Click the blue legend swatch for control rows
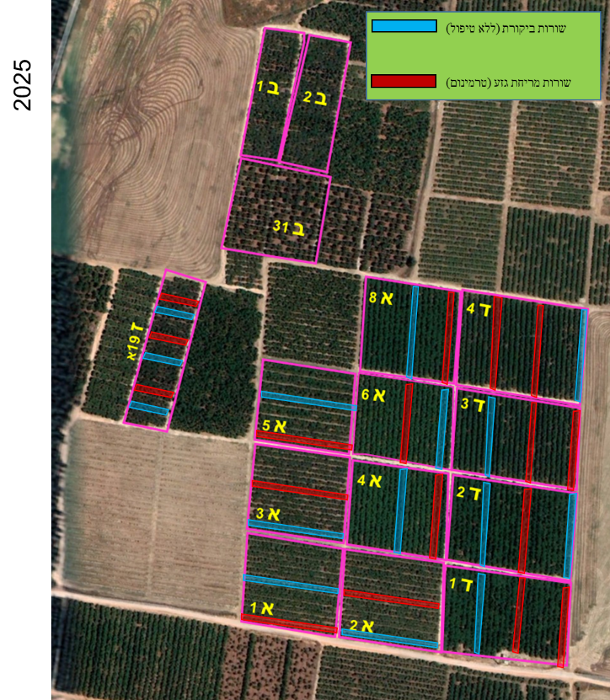This screenshot has height=700, width=610. coord(404,26)
